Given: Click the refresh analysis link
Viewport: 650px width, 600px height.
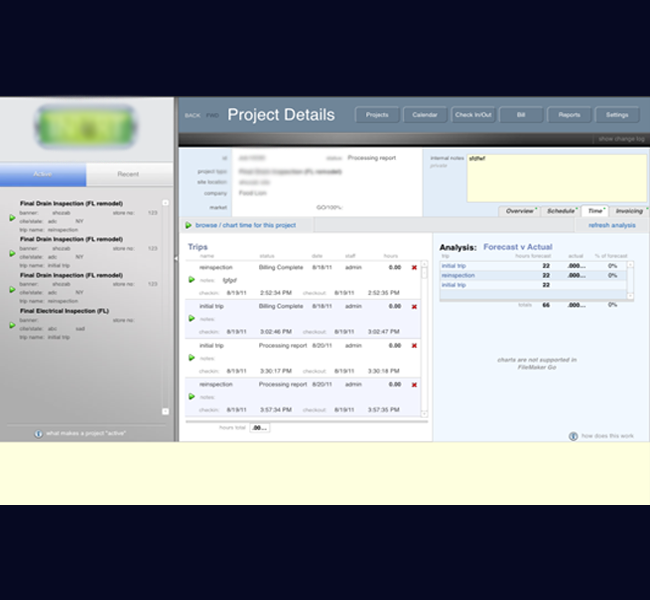Looking at the screenshot, I should tap(613, 225).
